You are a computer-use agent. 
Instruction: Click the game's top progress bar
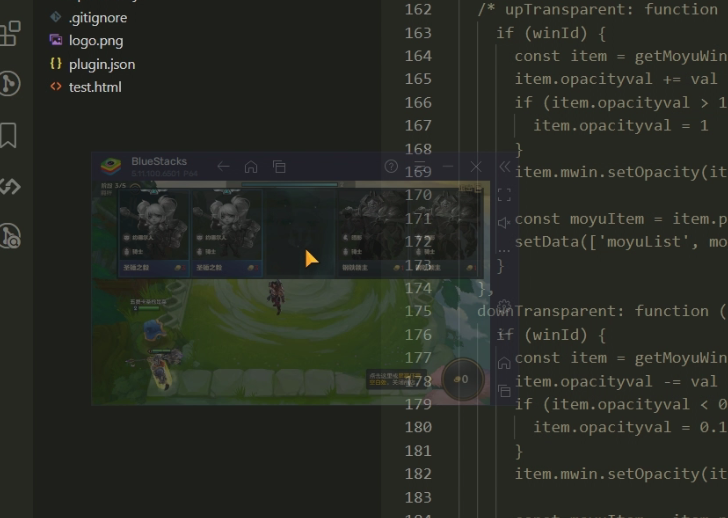[290, 185]
